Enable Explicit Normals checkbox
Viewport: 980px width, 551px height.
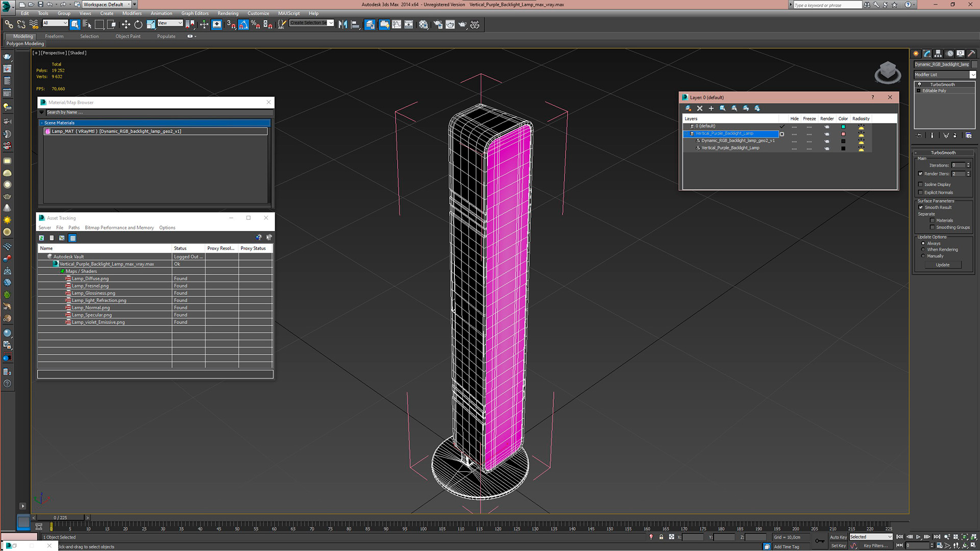tap(920, 192)
